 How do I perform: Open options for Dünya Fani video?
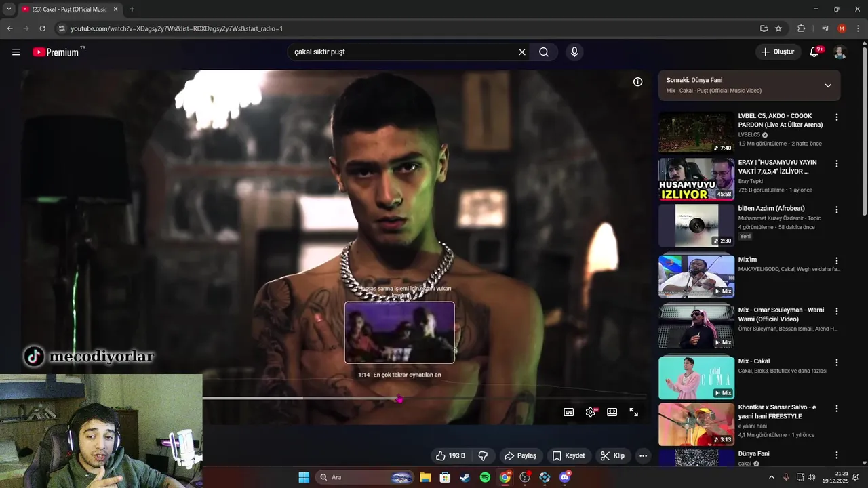837,455
